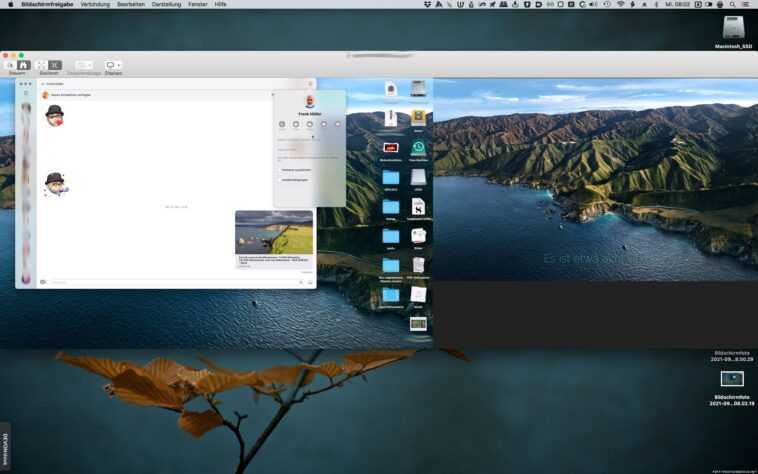Open the Hilfe menu

click(x=220, y=4)
